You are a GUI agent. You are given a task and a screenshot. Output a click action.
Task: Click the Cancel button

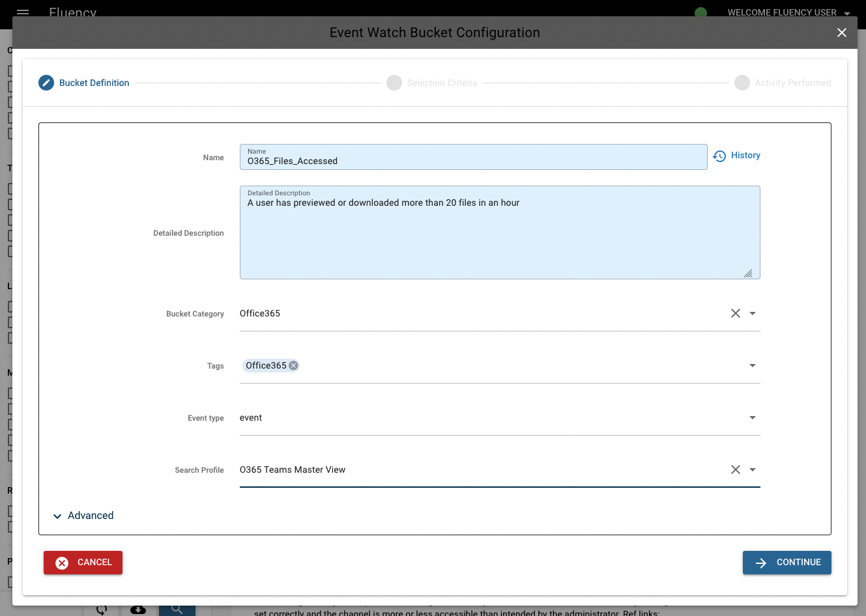pyautogui.click(x=83, y=563)
